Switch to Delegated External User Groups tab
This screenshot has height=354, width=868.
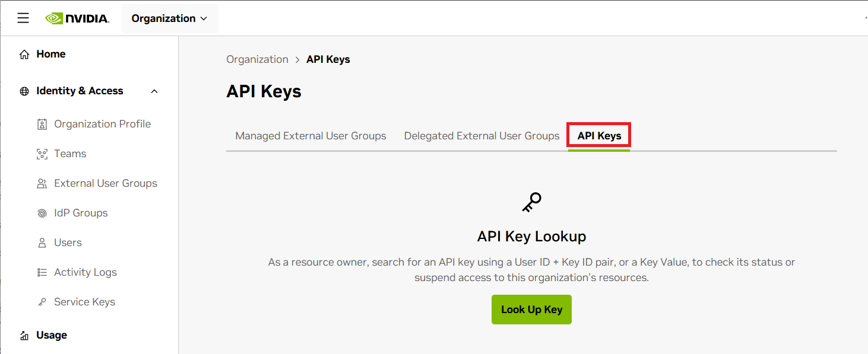coord(481,136)
